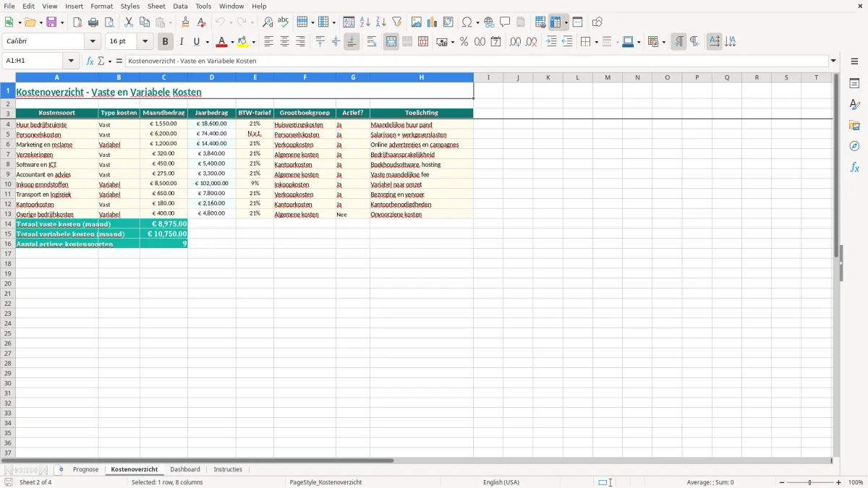Cut the selected cells
Screen dimensions: 868x488
(129, 22)
